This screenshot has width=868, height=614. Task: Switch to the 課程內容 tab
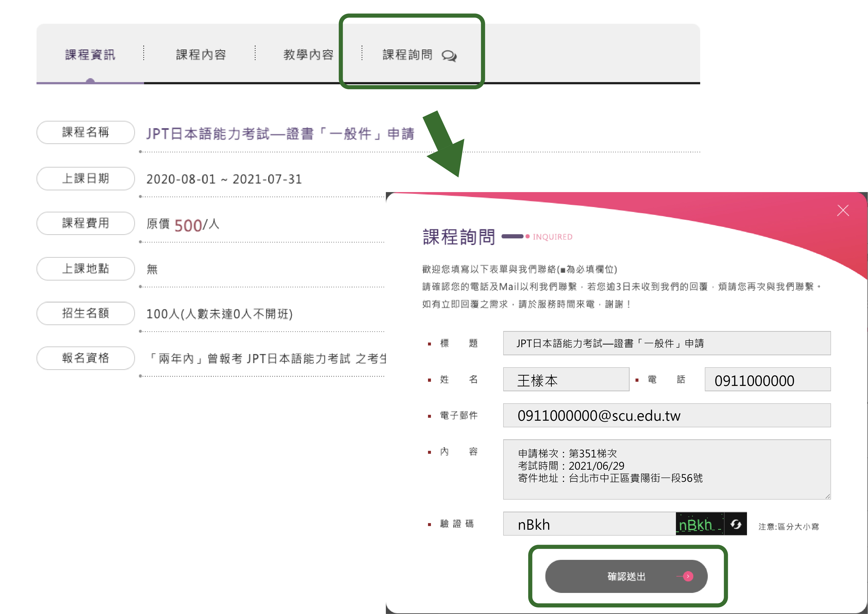coord(201,55)
